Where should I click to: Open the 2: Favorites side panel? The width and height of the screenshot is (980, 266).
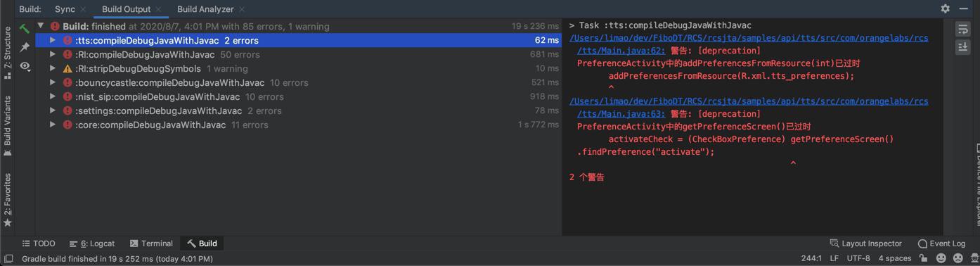(7, 200)
